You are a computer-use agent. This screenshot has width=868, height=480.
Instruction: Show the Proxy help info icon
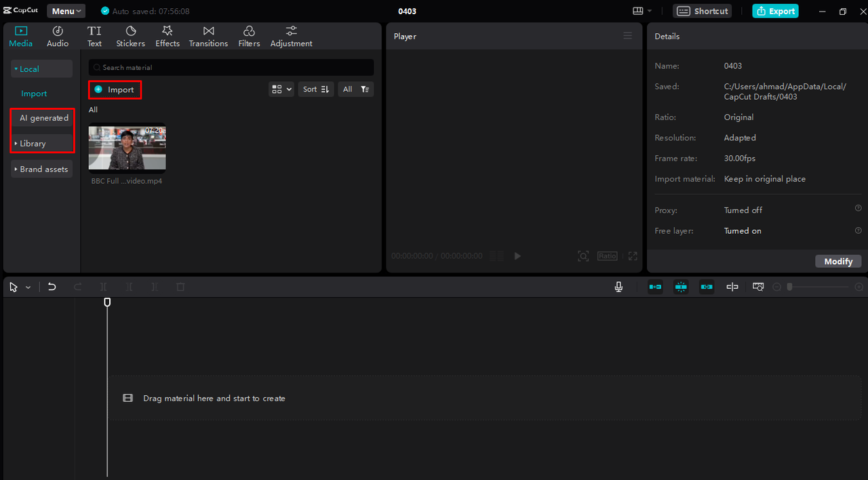click(x=858, y=209)
